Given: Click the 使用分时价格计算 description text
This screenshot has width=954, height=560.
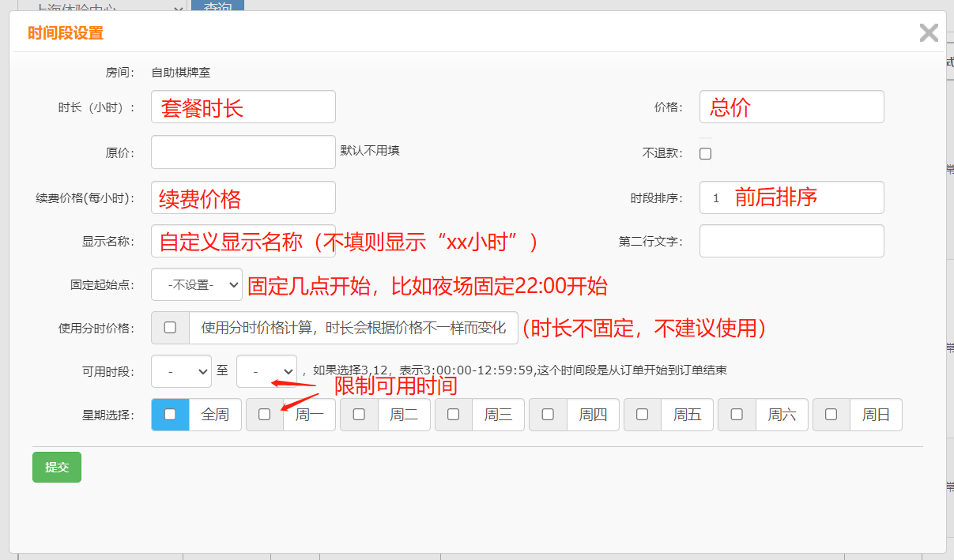Looking at the screenshot, I should (x=353, y=328).
